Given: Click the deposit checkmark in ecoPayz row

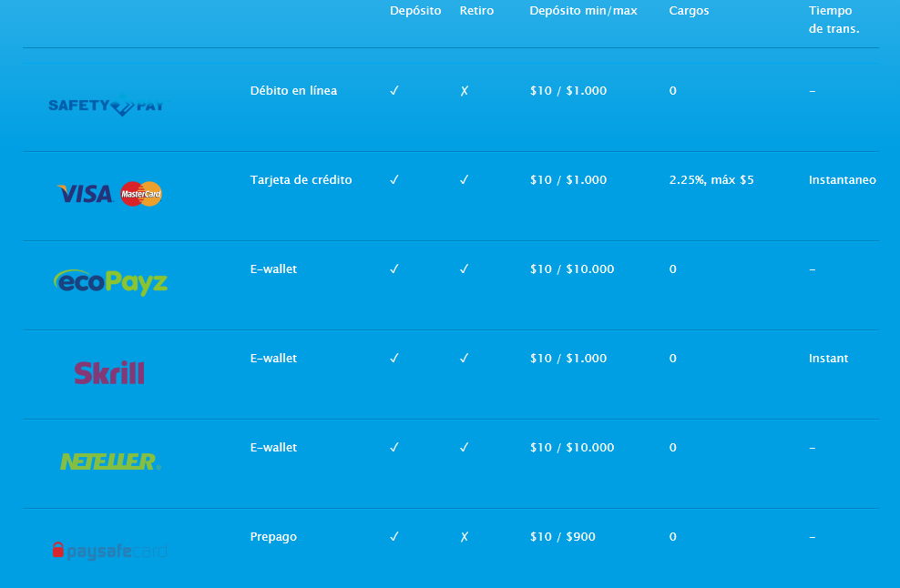Looking at the screenshot, I should pyautogui.click(x=394, y=269).
